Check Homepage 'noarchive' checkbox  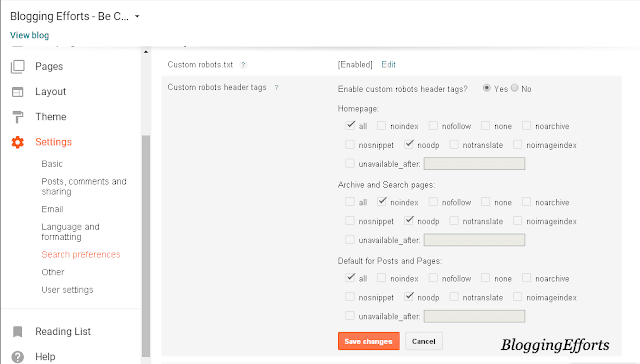[x=527, y=125]
